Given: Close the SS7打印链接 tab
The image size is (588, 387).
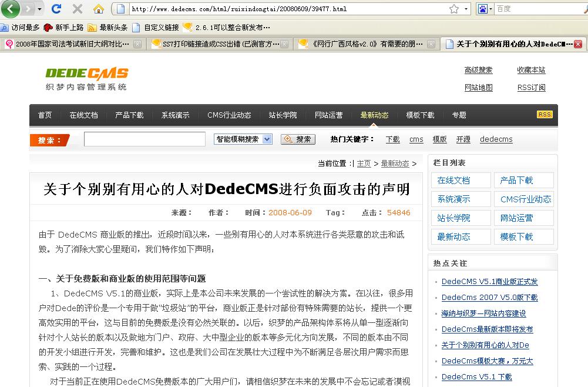Looking at the screenshot, I should coord(285,44).
